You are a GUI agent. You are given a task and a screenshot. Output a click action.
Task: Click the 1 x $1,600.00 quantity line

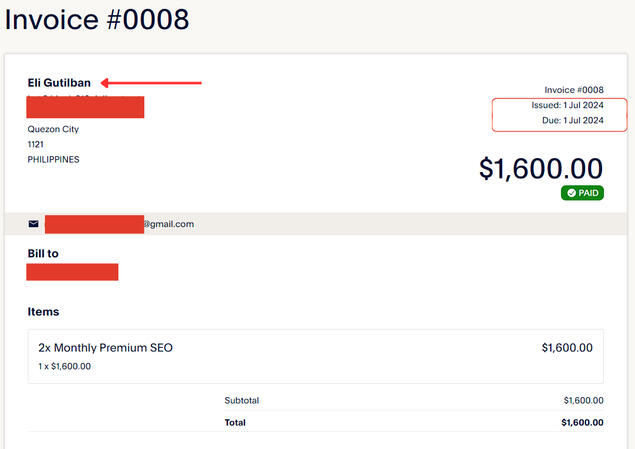click(x=65, y=366)
